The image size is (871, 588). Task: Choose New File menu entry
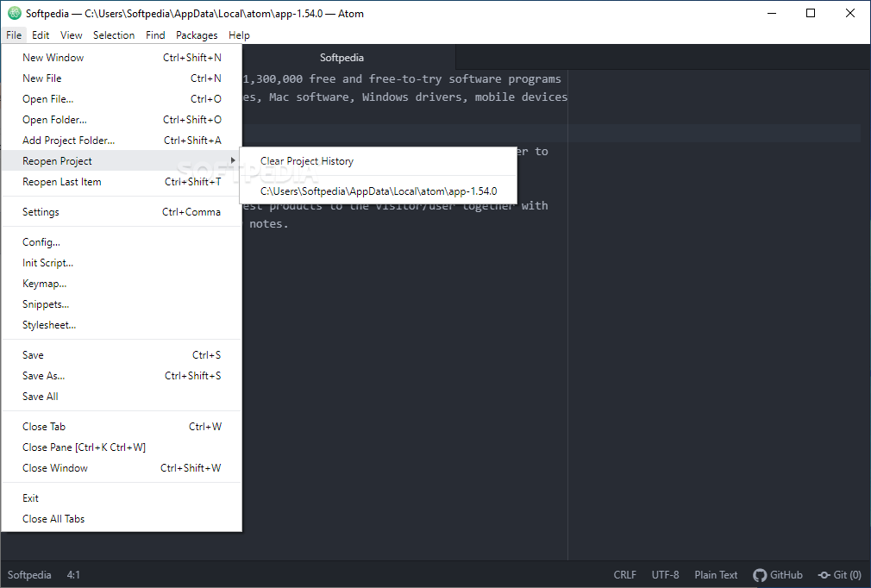(122, 78)
